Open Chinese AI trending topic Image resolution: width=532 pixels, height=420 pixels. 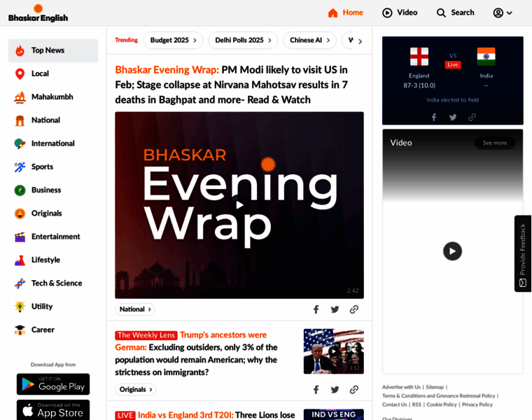(x=310, y=41)
